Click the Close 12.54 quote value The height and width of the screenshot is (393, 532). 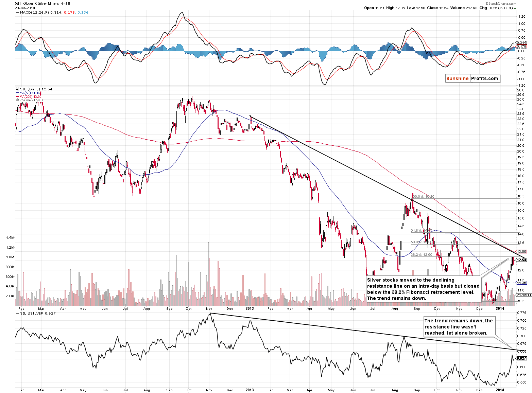coord(438,8)
